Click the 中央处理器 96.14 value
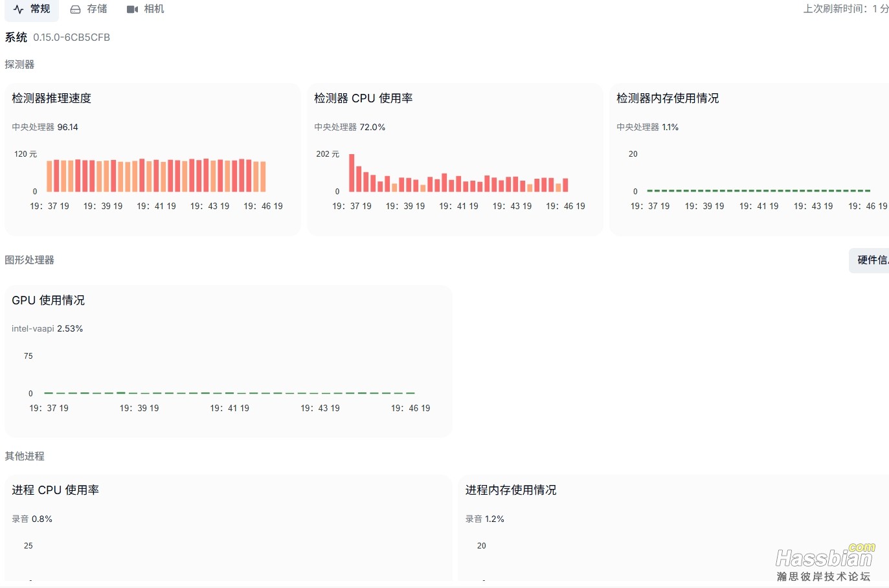Screen dimensions: 889x588 pyautogui.click(x=45, y=127)
